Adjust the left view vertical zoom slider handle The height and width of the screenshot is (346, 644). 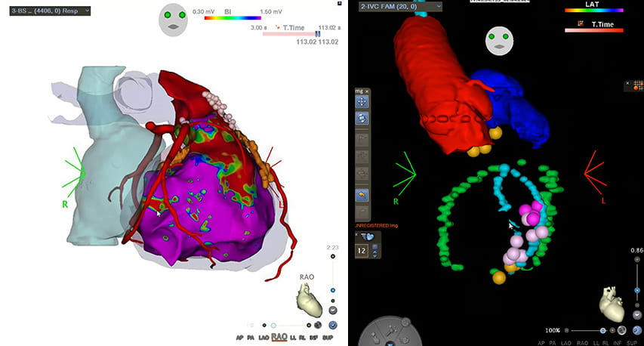tap(333, 290)
